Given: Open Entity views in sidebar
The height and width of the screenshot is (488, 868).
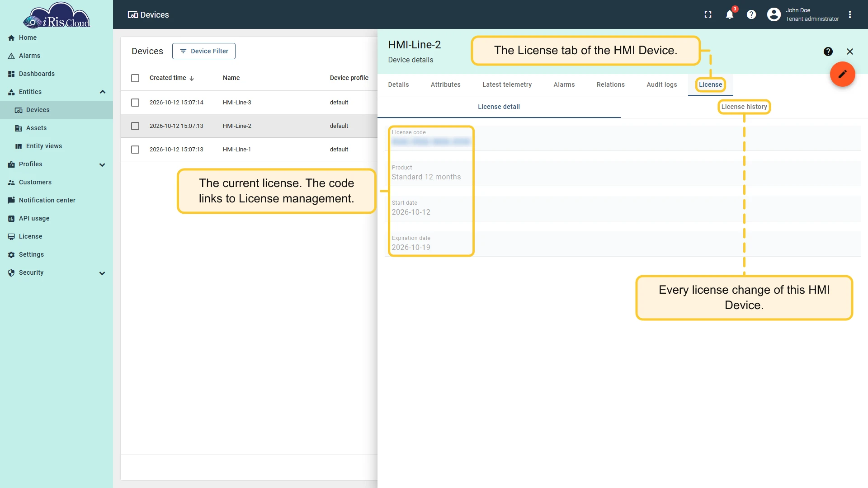Looking at the screenshot, I should pos(57,146).
